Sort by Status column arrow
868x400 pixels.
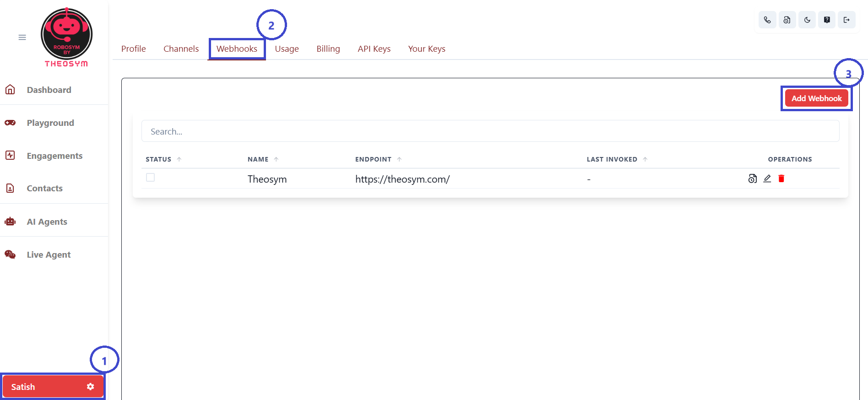pos(179,159)
